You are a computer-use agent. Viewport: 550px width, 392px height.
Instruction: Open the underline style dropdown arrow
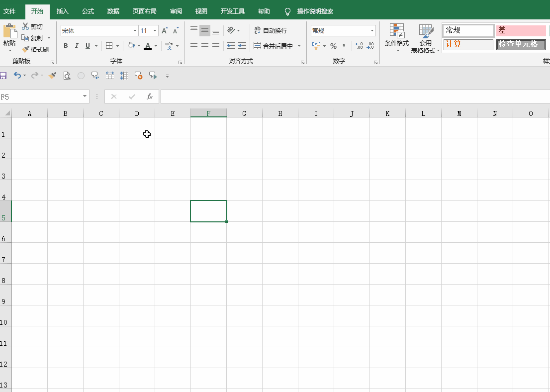point(96,46)
